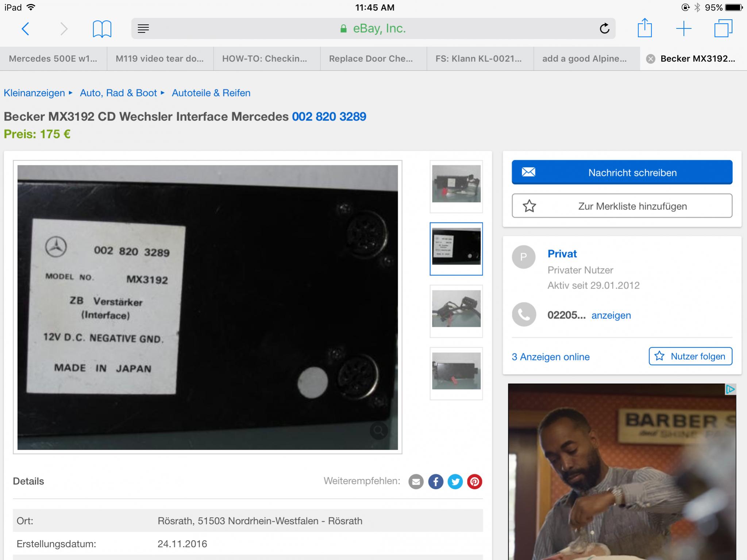The height and width of the screenshot is (560, 747).
Task: Click the main product label photo
Action: 208,307
